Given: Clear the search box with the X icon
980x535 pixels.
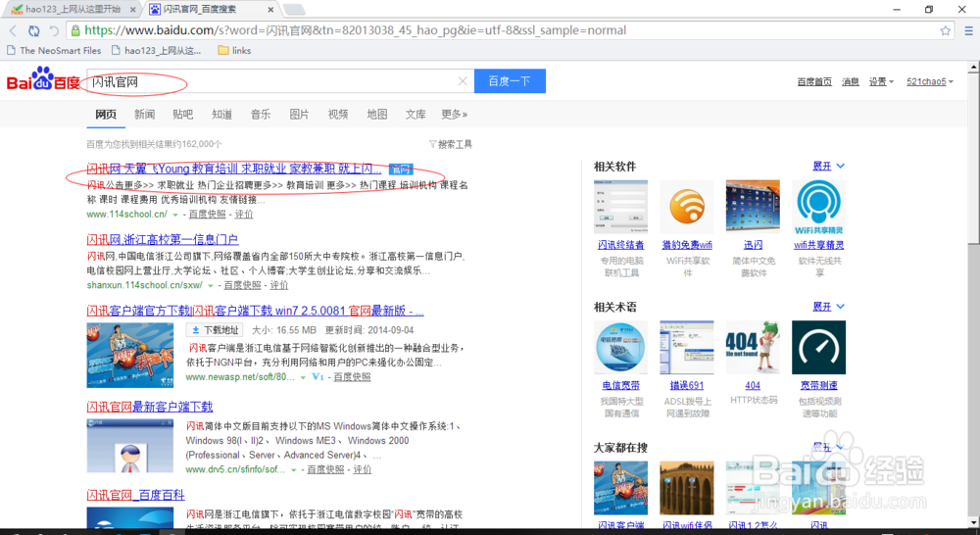Looking at the screenshot, I should click(x=463, y=81).
